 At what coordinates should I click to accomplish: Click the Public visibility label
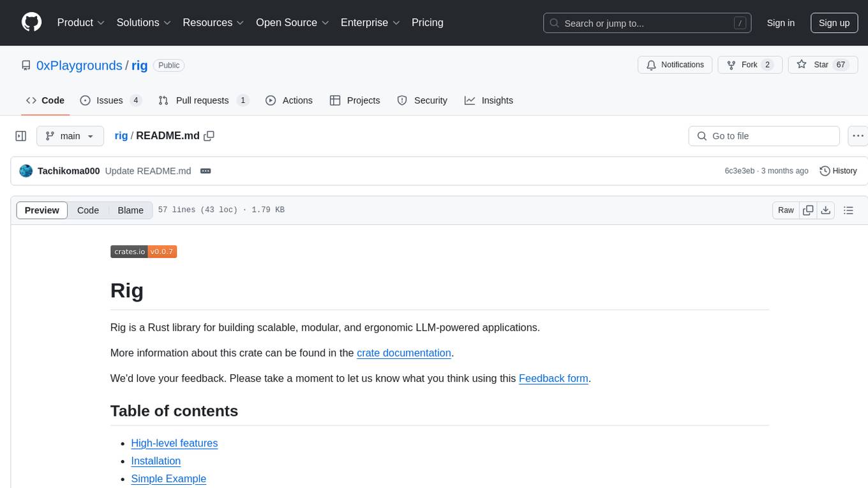click(169, 65)
